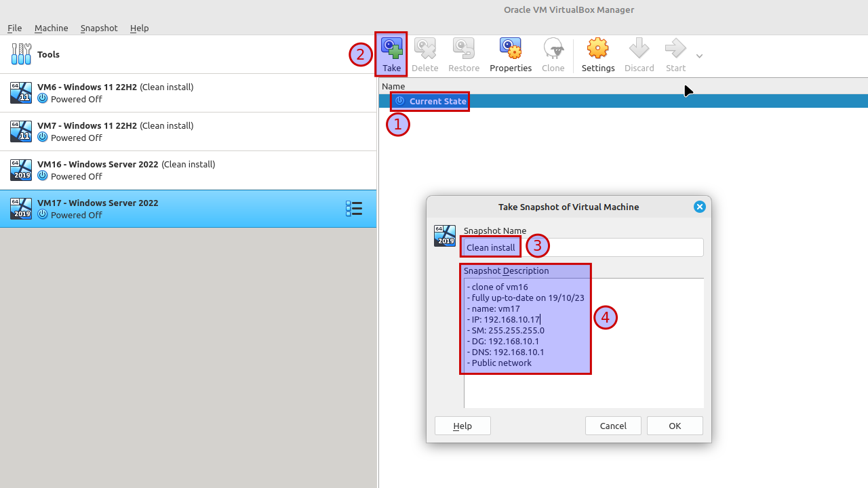The image size is (868, 488).
Task: Click the Discard toolbar icon
Action: point(639,48)
